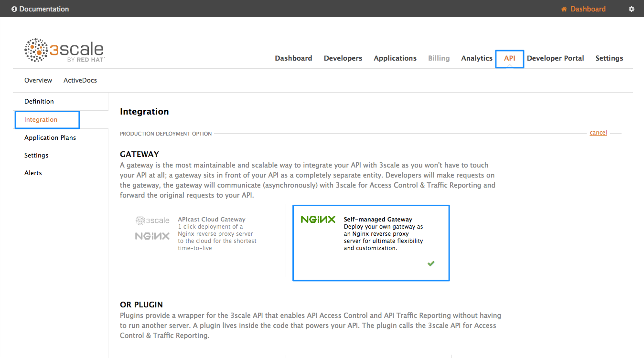Click the Dashboard home icon in top bar
644x358 pixels.
point(564,9)
